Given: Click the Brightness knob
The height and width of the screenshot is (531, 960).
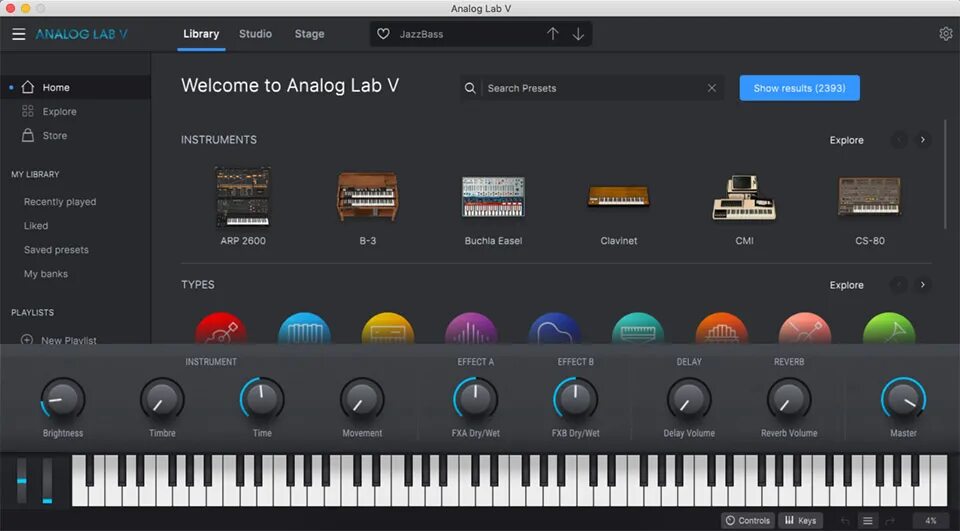Looking at the screenshot, I should coord(62,399).
